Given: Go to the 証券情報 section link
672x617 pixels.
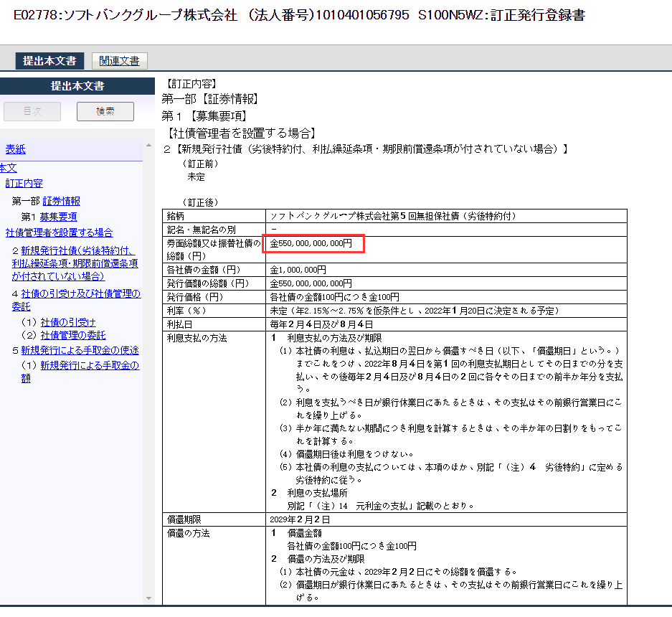Looking at the screenshot, I should click(61, 201).
